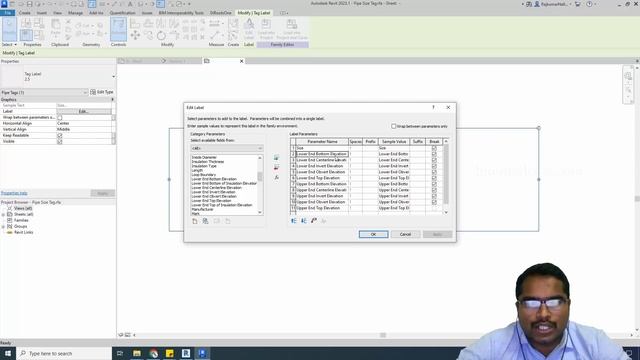This screenshot has height=360, width=640.
Task: Click Cancel in the Edit Label dialog
Action: pyautogui.click(x=405, y=234)
